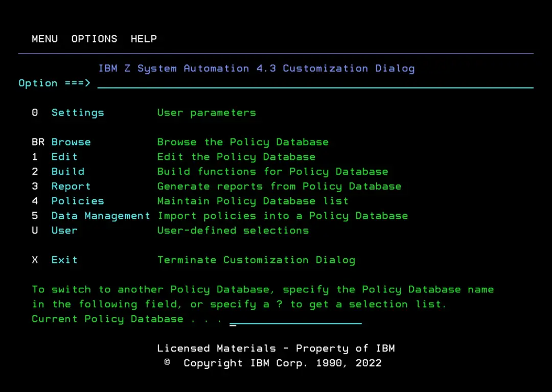Image resolution: width=552 pixels, height=392 pixels.
Task: Click option code '4' beside Policies
Action: click(x=35, y=201)
